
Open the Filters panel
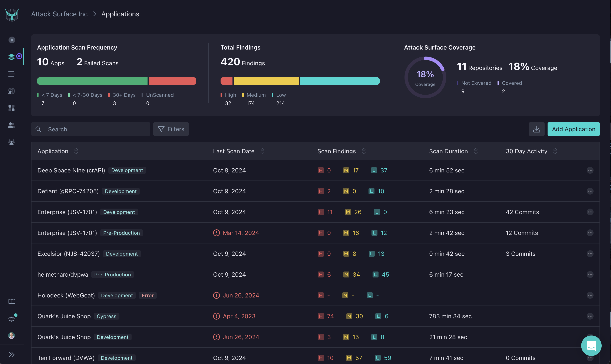point(171,129)
